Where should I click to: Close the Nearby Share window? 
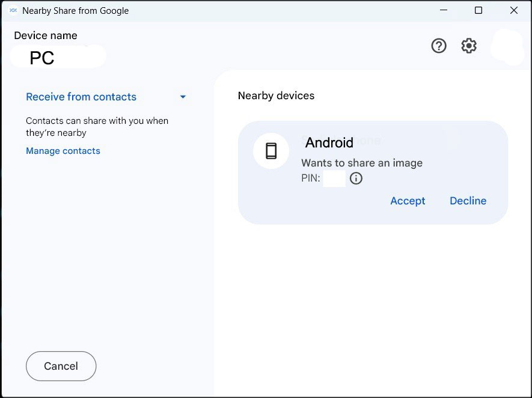[514, 10]
